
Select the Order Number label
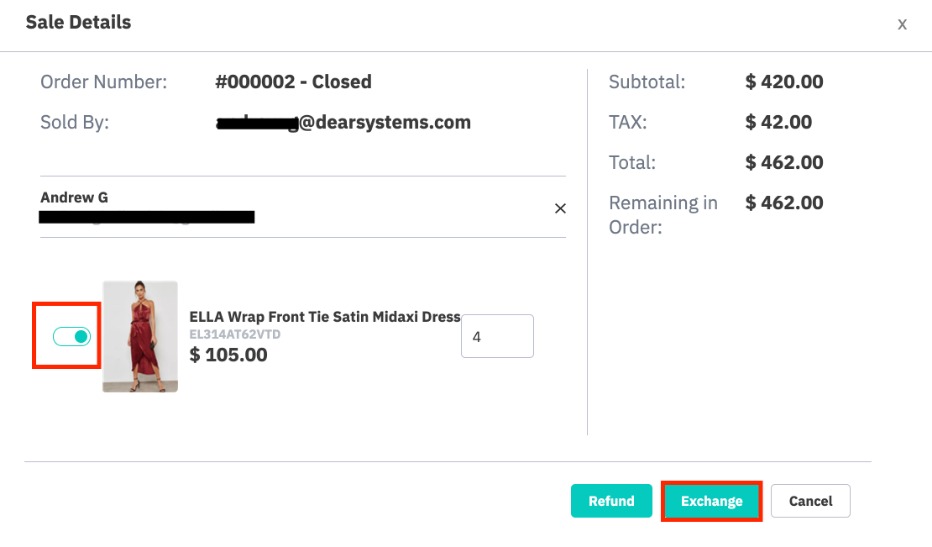[103, 81]
